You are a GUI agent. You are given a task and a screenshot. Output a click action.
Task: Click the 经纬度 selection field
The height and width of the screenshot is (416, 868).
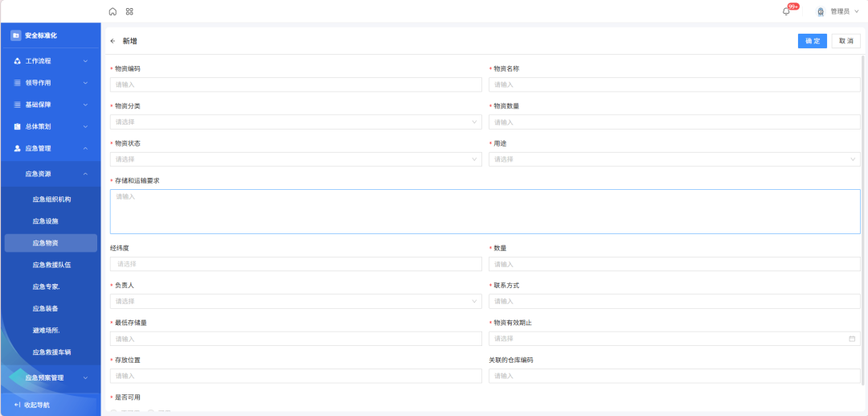pyautogui.click(x=296, y=264)
